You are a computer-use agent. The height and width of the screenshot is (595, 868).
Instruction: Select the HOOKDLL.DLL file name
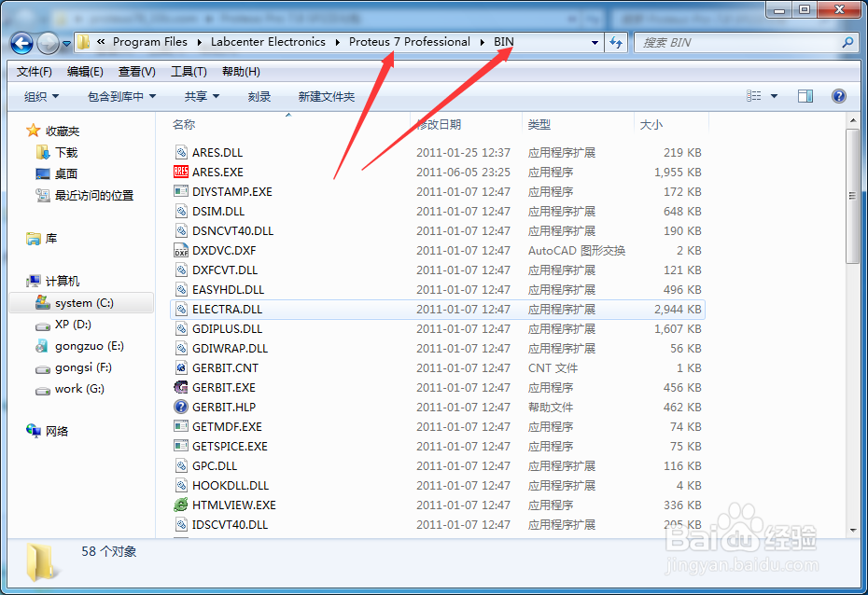point(231,486)
